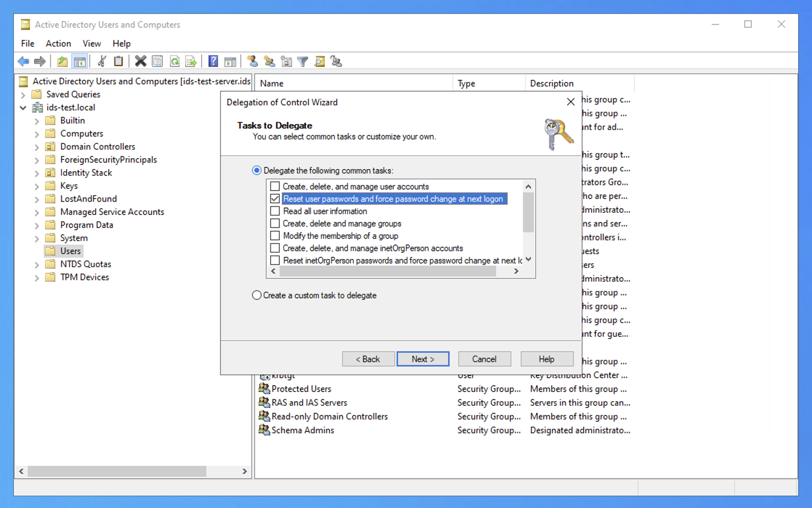Image resolution: width=812 pixels, height=508 pixels.
Task: Select Create a custom task to delegate
Action: (x=257, y=295)
